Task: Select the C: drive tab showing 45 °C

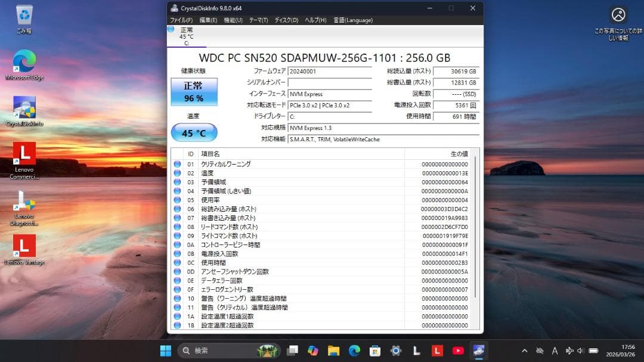Action: [187, 36]
